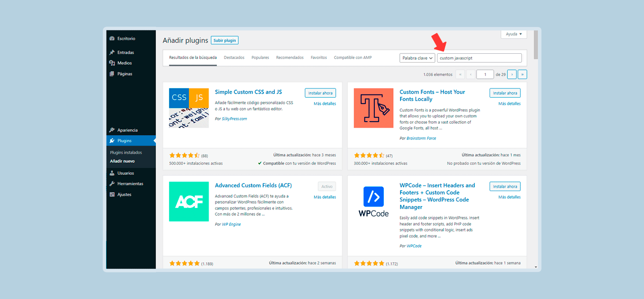Switch to Compatible con AMP tab
This screenshot has width=644, height=299.
(x=353, y=58)
